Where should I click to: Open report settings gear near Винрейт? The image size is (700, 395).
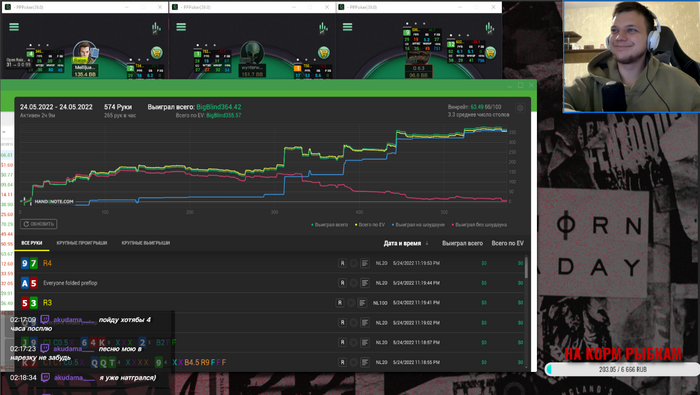520,108
